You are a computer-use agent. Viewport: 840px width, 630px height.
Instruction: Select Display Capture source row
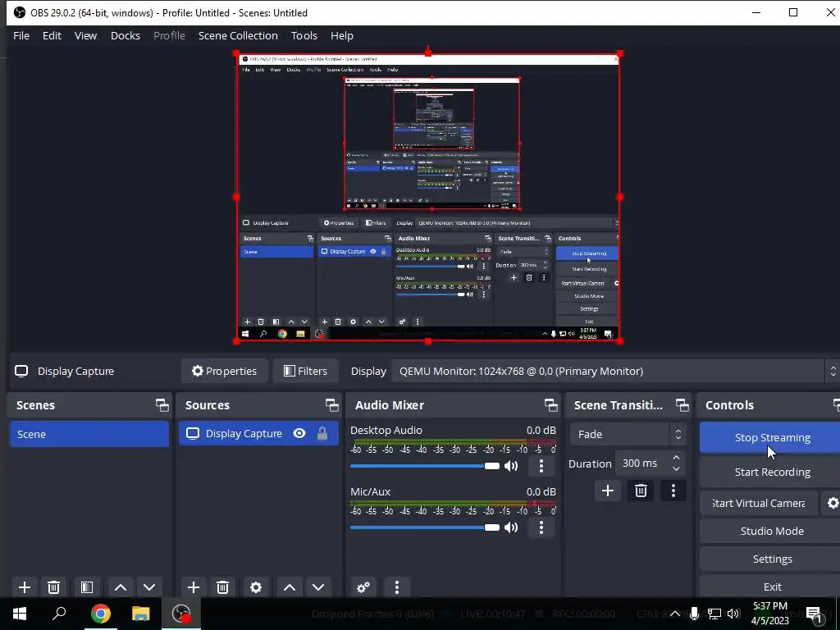coord(258,433)
